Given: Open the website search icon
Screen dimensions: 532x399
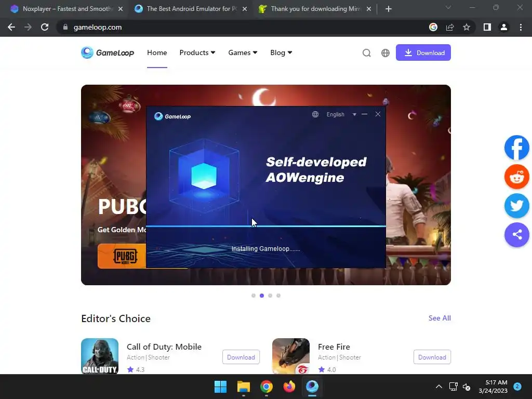Looking at the screenshot, I should pos(366,53).
